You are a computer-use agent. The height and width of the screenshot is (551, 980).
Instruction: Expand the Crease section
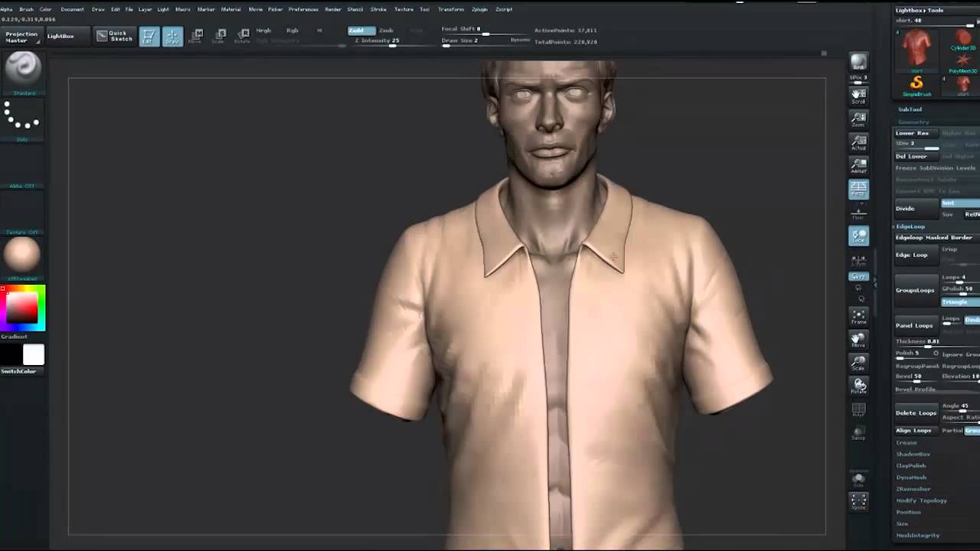point(906,442)
